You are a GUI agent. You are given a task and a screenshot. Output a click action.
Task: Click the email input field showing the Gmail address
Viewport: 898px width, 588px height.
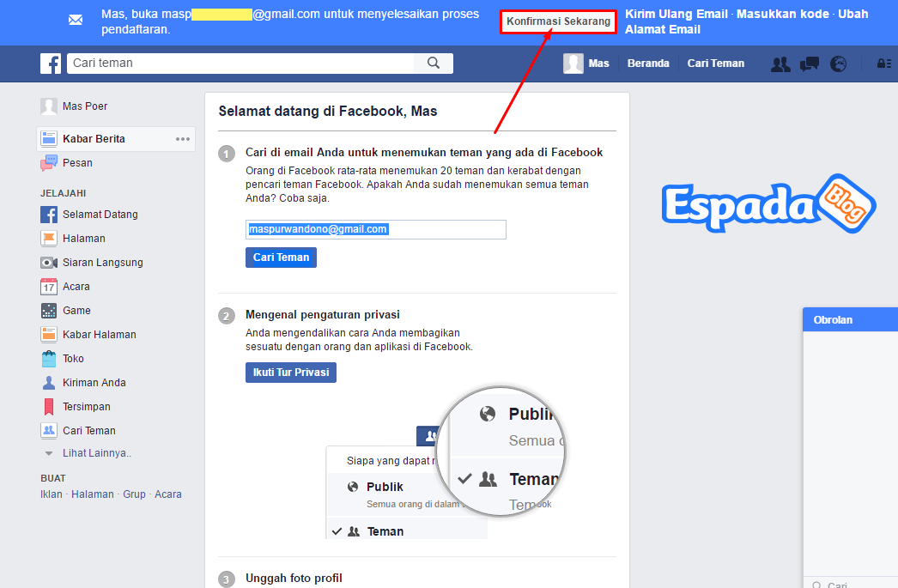pyautogui.click(x=375, y=229)
